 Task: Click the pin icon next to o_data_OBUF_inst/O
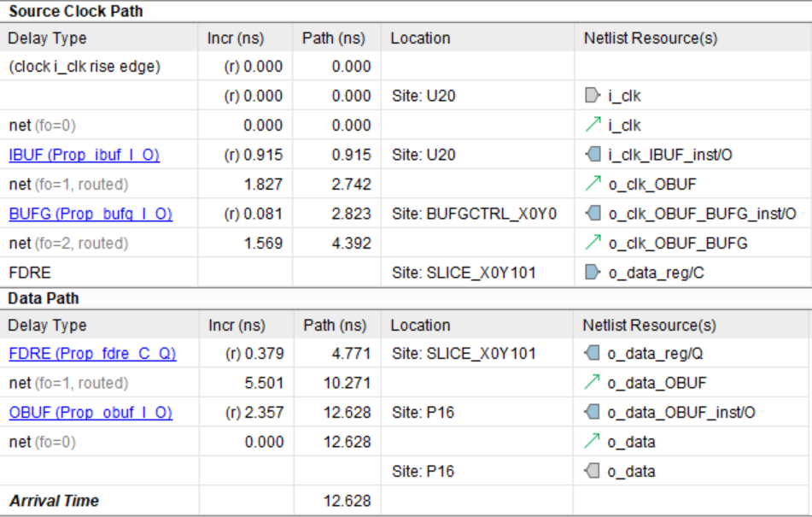click(x=593, y=413)
